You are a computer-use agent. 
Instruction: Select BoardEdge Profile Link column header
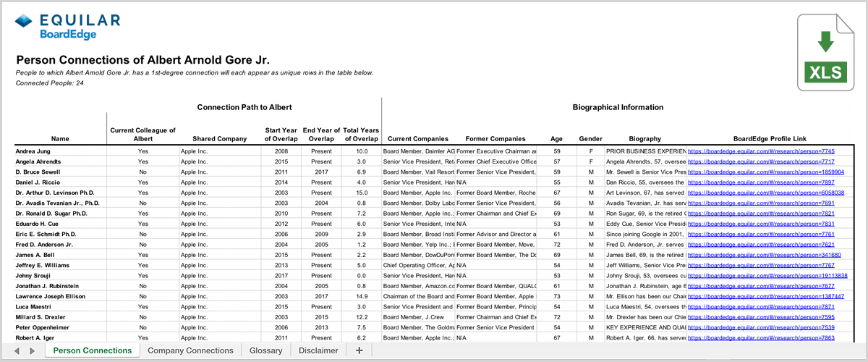(768, 139)
